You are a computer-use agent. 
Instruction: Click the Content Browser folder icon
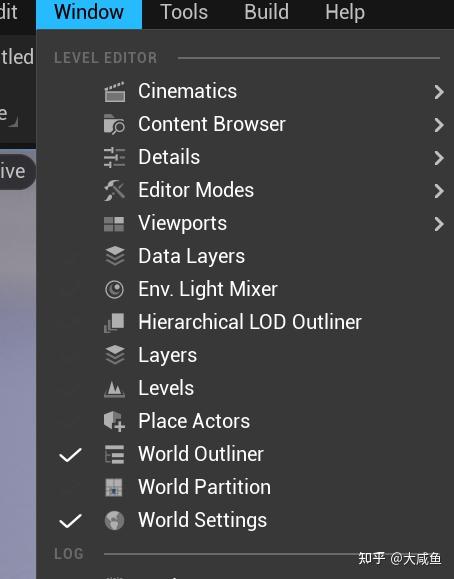point(115,124)
